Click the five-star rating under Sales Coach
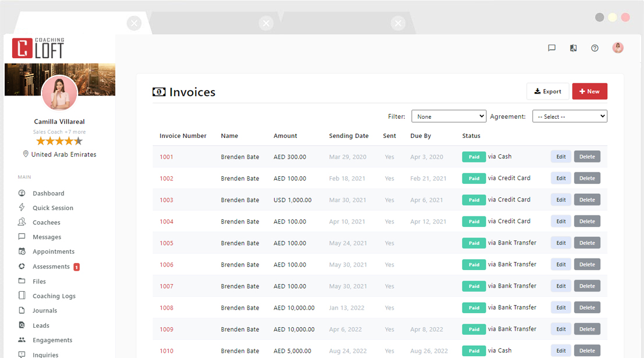Image resolution: width=644 pixels, height=358 pixels. coord(59,141)
